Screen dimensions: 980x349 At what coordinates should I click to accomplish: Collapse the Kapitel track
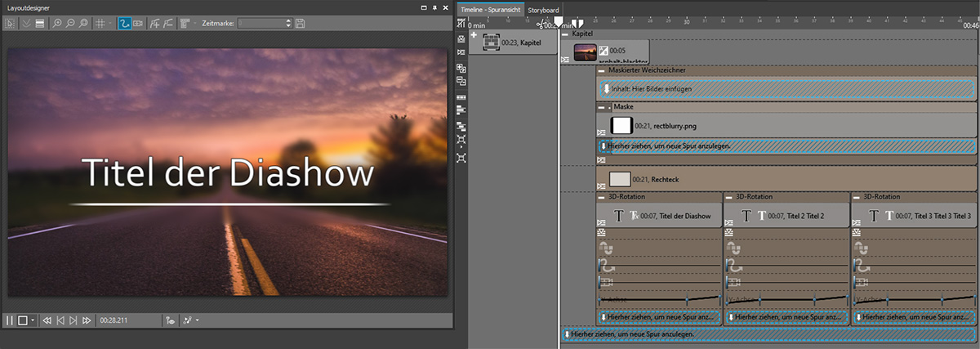click(565, 34)
